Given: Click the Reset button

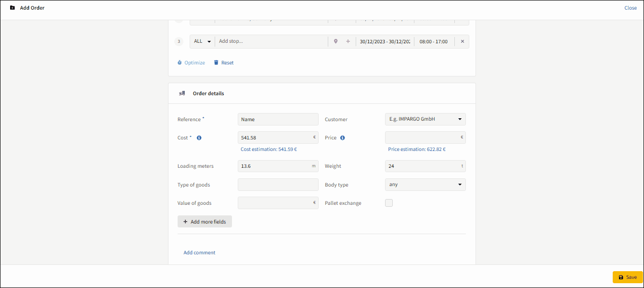Looking at the screenshot, I should (224, 63).
